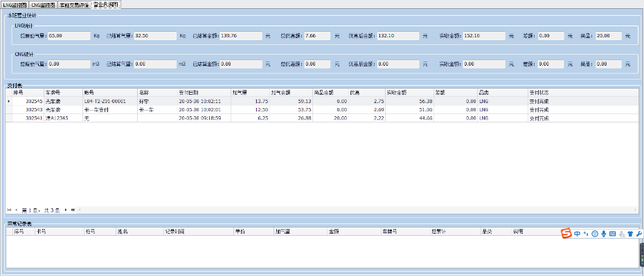
Task: Select row with serial number 302543
Action: click(322, 110)
